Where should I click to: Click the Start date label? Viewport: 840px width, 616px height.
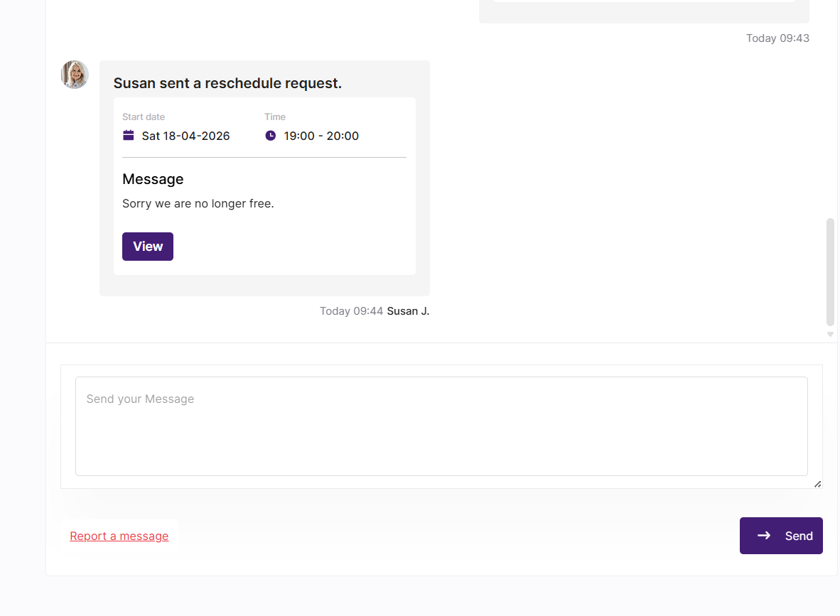pyautogui.click(x=144, y=117)
